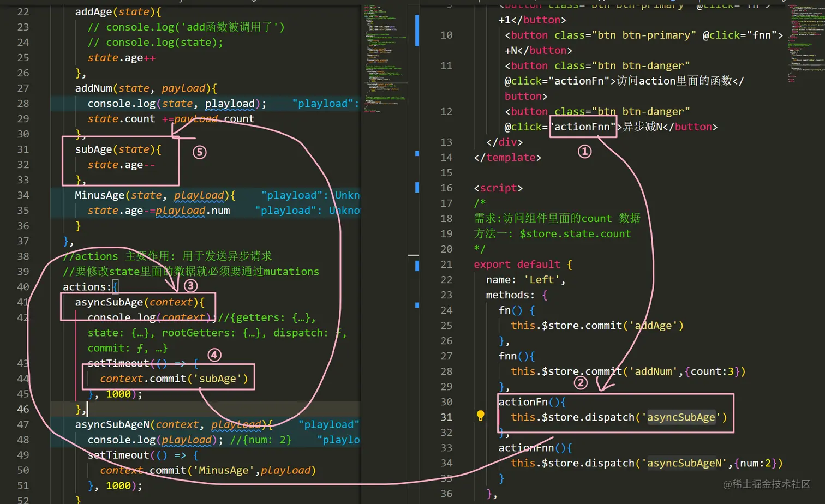This screenshot has height=504, width=825.
Task: Click 'console.log(context)' on line 42
Action: click(x=149, y=317)
